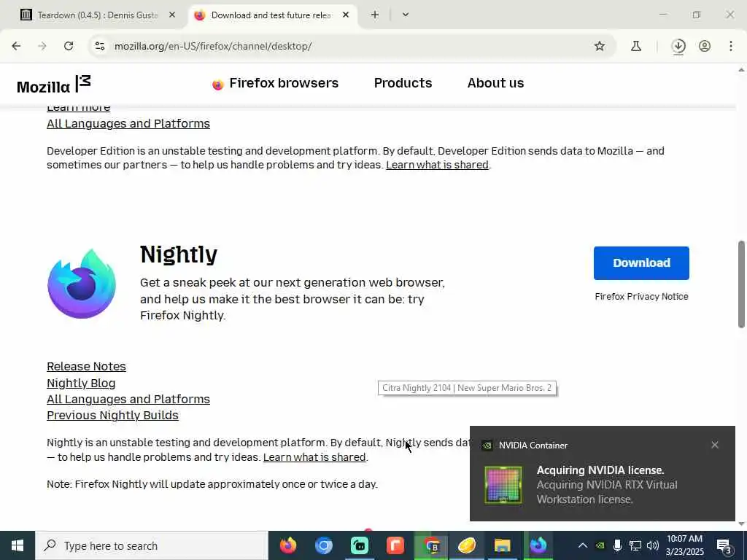The height and width of the screenshot is (560, 747).
Task: Click the scrollbar down arrow
Action: (741, 524)
